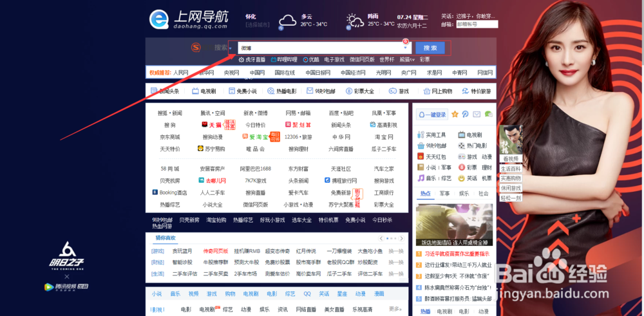Click the 天天红包 red packet icon
Viewport: 644px width, 316px height.
coord(421,156)
